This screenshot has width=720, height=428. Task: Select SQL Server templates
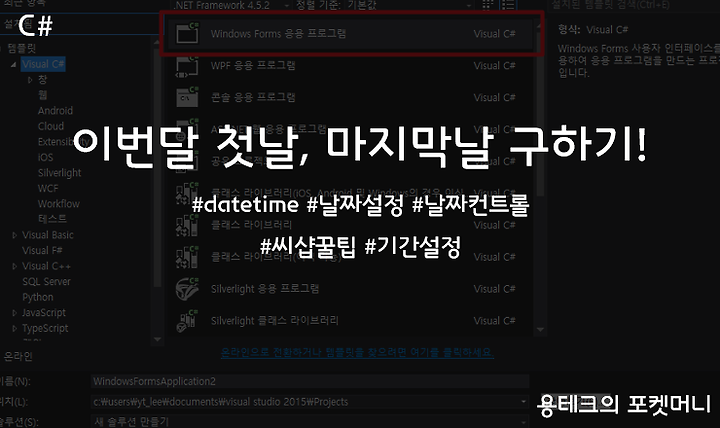[x=46, y=282]
